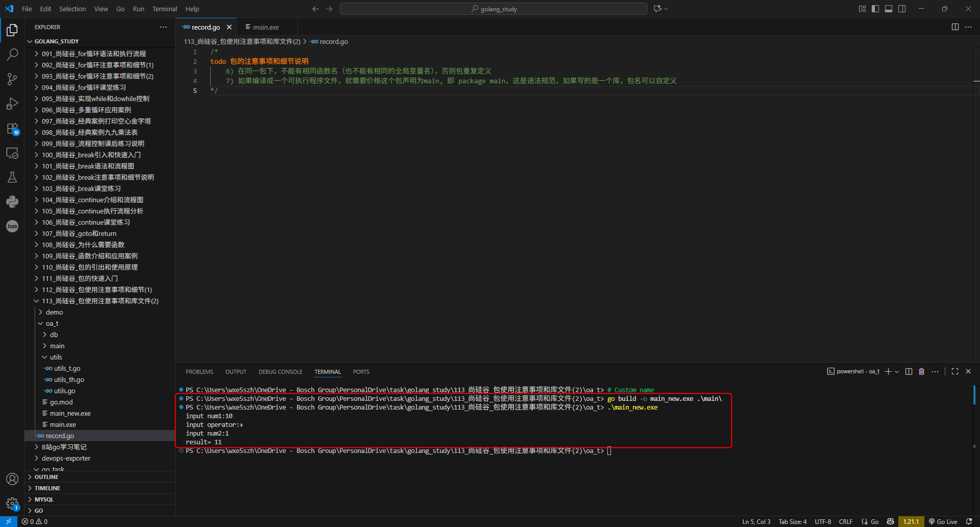
Task: Switch to the OUTPUT panel tab
Action: (236, 372)
